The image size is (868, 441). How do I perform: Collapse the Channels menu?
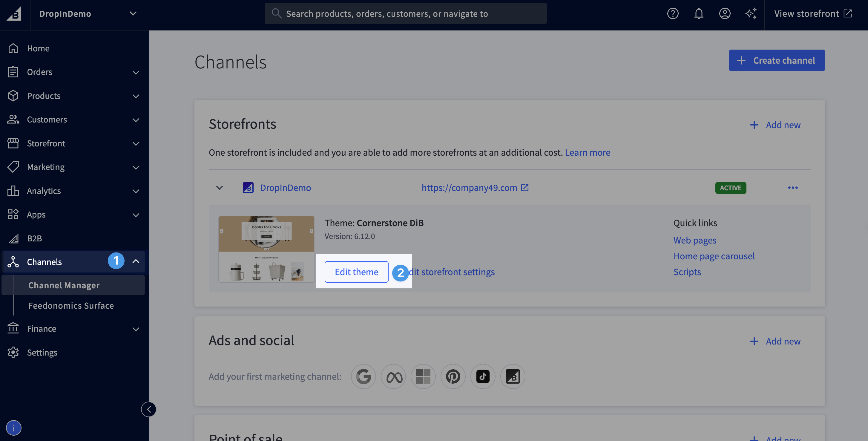tap(136, 261)
